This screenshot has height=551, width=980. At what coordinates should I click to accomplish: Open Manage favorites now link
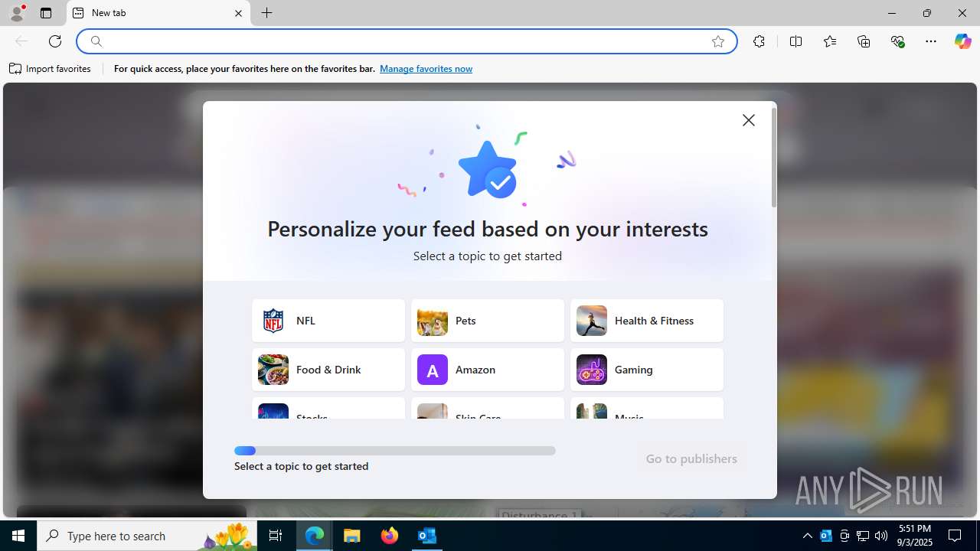point(426,69)
